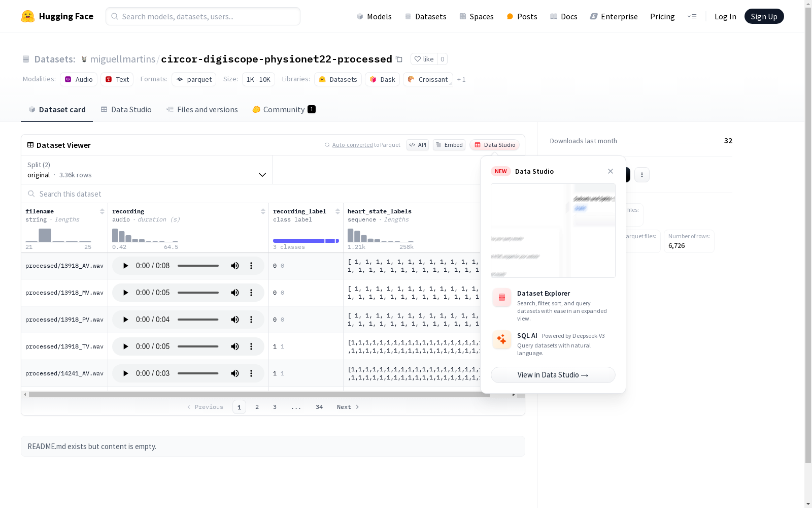The image size is (812, 508).
Task: Play audio for 13918_TV.wav
Action: point(126,346)
